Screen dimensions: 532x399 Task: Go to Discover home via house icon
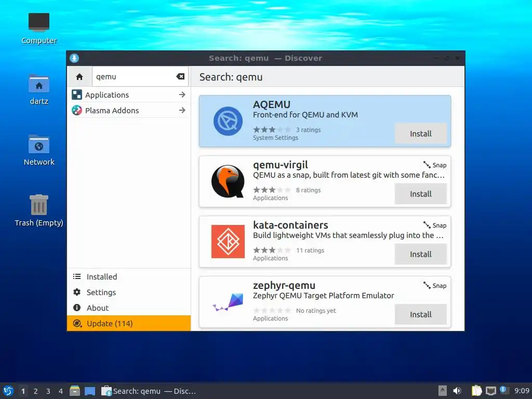[x=79, y=77]
